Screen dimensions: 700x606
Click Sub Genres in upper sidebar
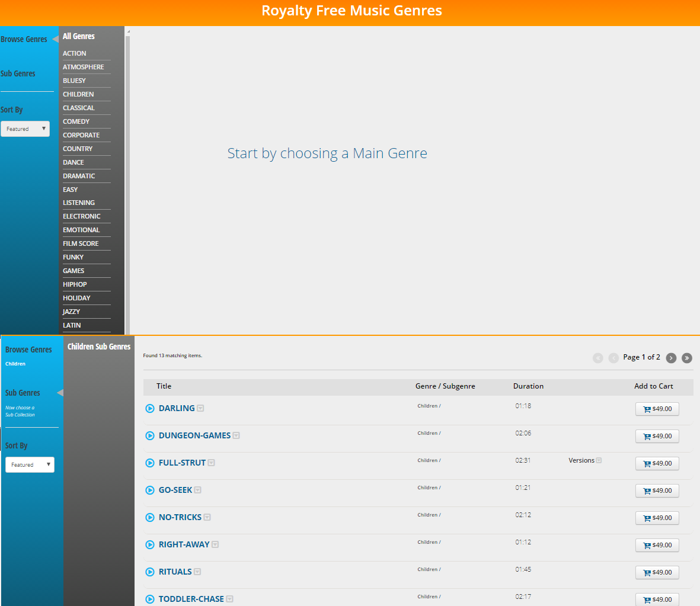coord(18,73)
